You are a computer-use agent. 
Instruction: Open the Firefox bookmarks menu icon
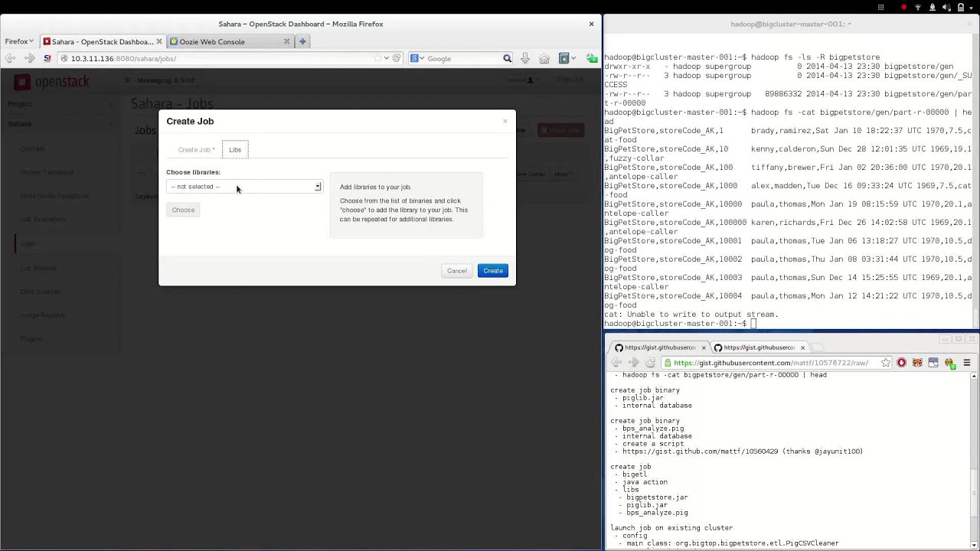pos(565,58)
